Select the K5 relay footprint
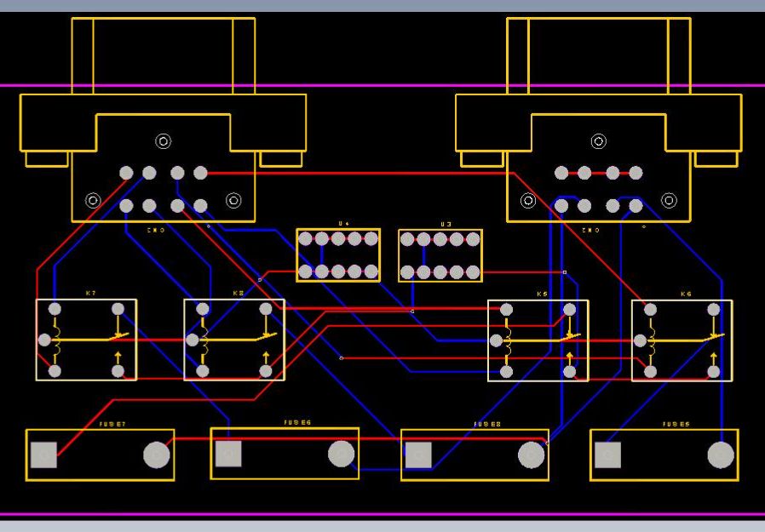The image size is (765, 532). pyautogui.click(x=538, y=339)
